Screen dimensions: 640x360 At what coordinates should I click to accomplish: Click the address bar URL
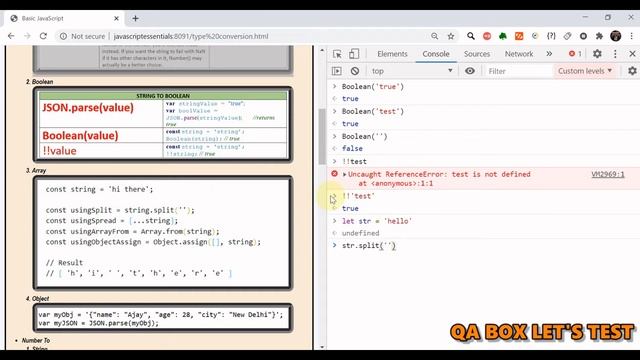(x=191, y=36)
